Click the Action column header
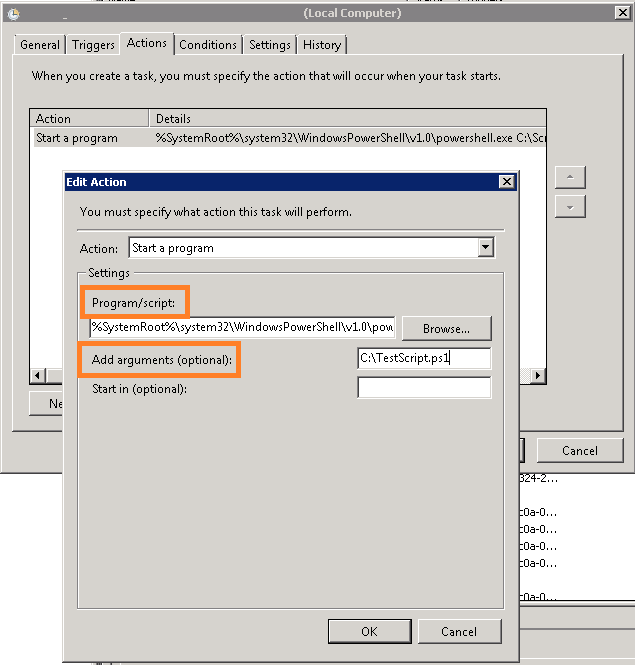The image size is (635, 665). (90, 118)
